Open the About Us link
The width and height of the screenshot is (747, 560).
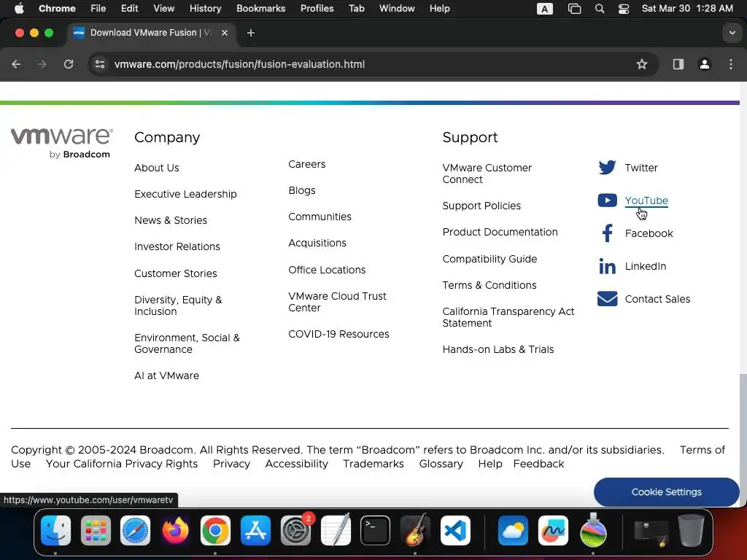click(x=157, y=168)
